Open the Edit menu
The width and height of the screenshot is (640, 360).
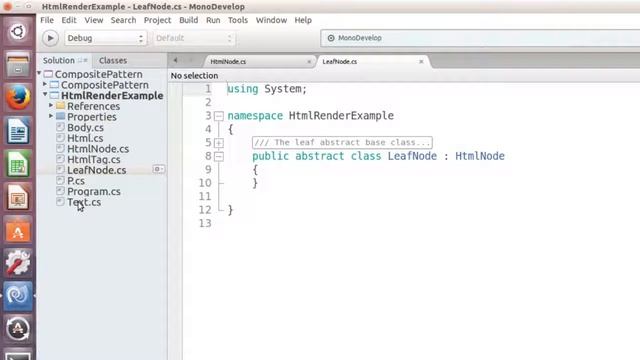point(69,20)
